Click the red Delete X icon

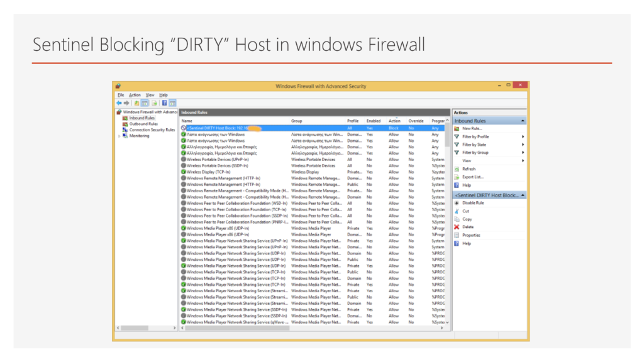457,227
